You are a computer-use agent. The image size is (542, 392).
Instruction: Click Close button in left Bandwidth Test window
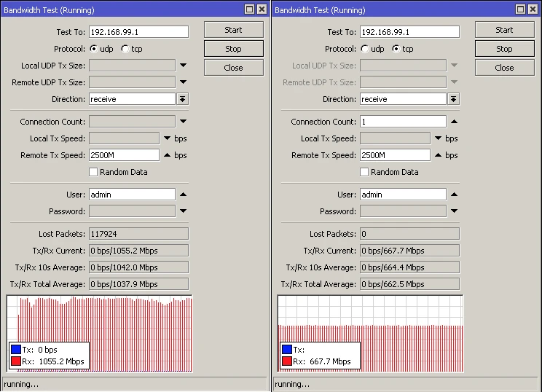point(234,68)
